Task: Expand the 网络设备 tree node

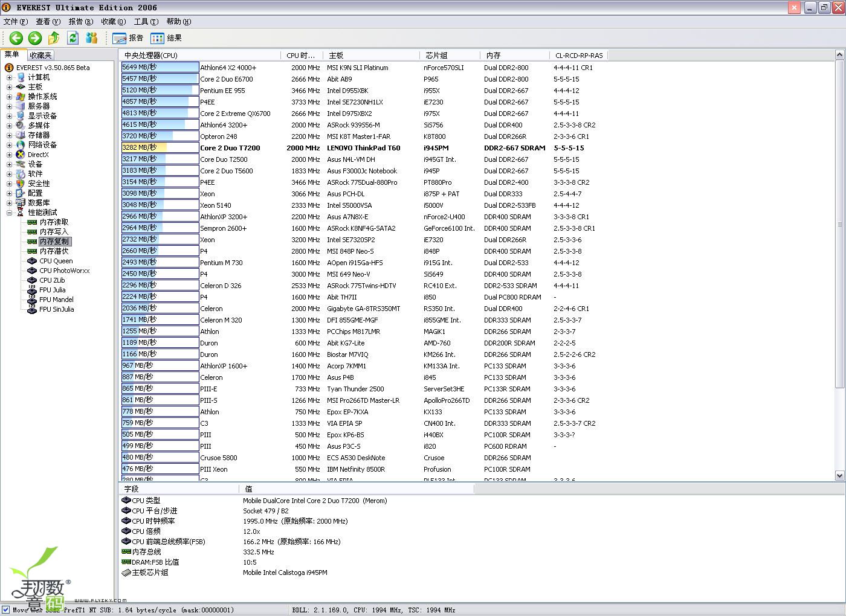Action: pyautogui.click(x=9, y=145)
